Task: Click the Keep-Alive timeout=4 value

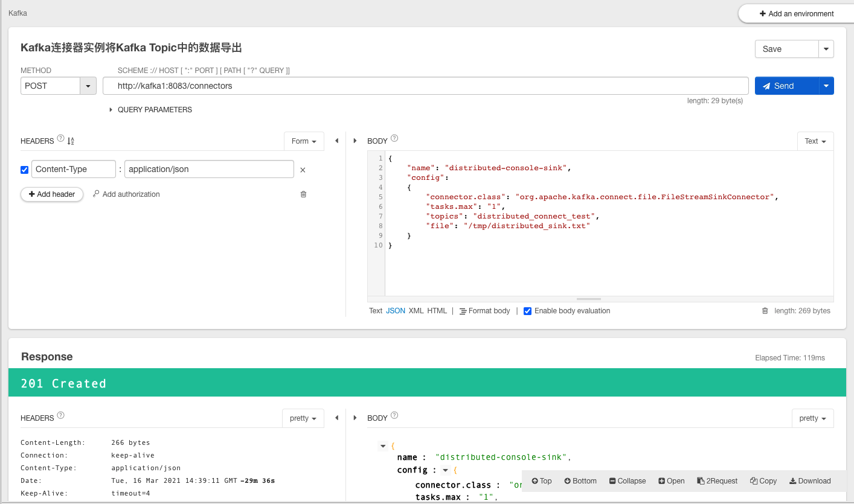Action: click(x=130, y=493)
